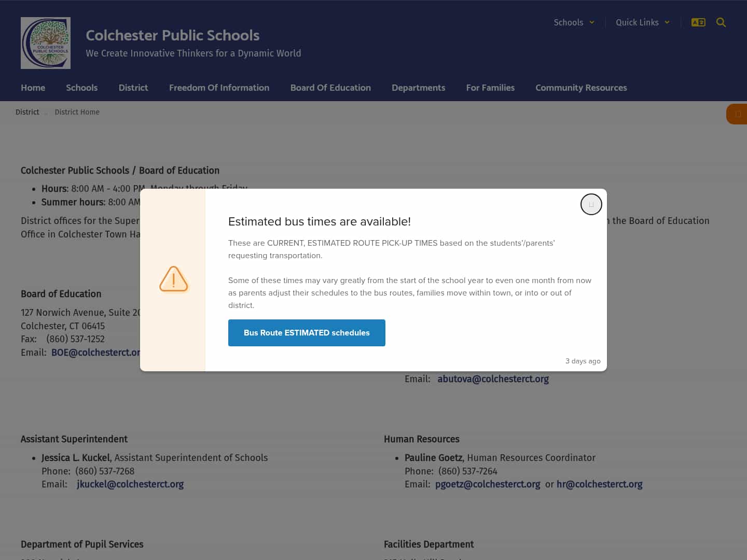Expand the Schools dropdown in header
The width and height of the screenshot is (747, 560).
click(x=574, y=22)
